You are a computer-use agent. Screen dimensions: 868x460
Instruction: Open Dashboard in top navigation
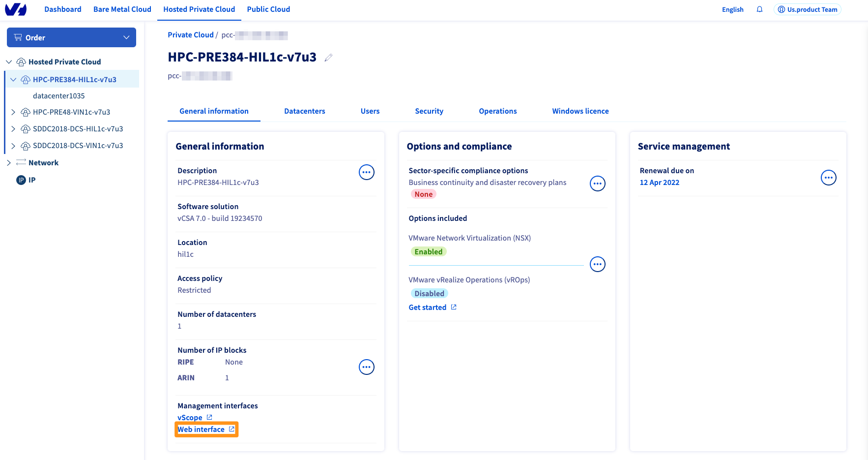point(63,9)
